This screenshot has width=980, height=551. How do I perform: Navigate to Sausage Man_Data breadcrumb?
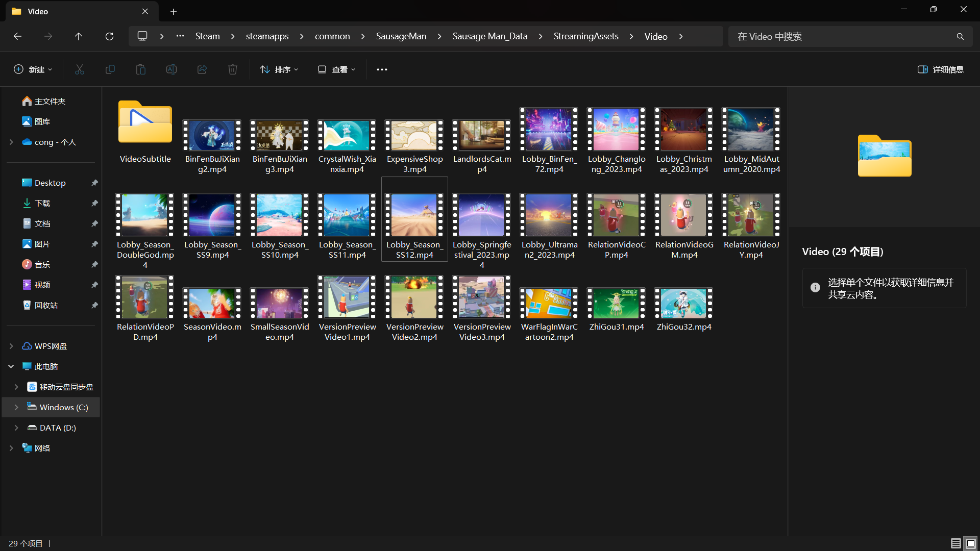pyautogui.click(x=490, y=36)
